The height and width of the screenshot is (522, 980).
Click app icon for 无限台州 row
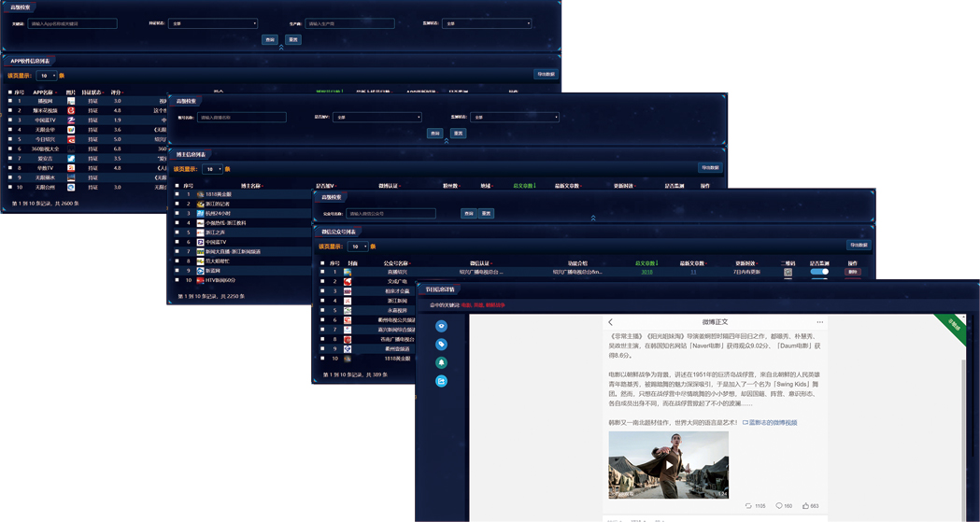point(71,187)
